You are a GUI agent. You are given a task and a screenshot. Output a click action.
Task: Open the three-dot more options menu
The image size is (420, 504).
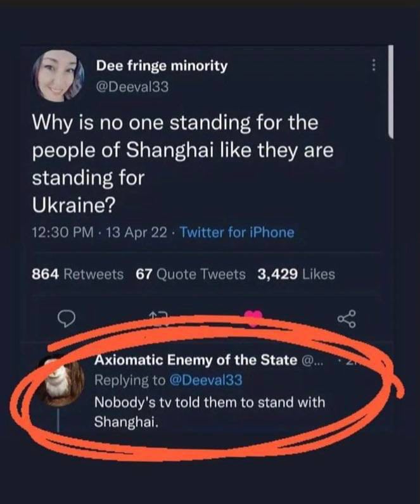[373, 65]
